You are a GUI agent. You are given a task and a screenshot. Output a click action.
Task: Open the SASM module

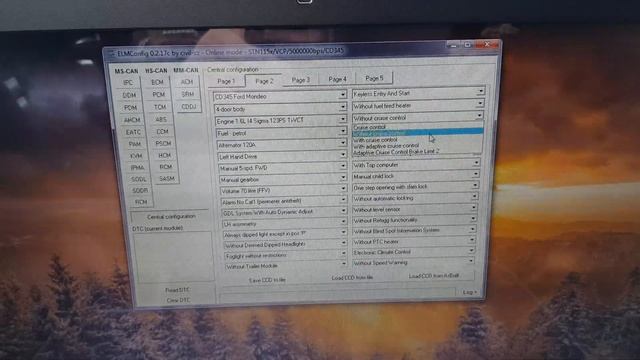point(167,179)
